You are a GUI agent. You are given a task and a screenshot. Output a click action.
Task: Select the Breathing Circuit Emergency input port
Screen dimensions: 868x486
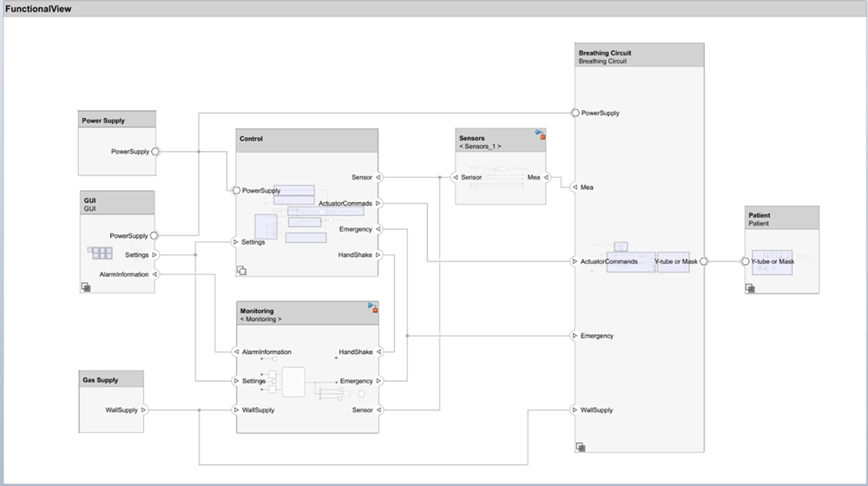point(575,336)
